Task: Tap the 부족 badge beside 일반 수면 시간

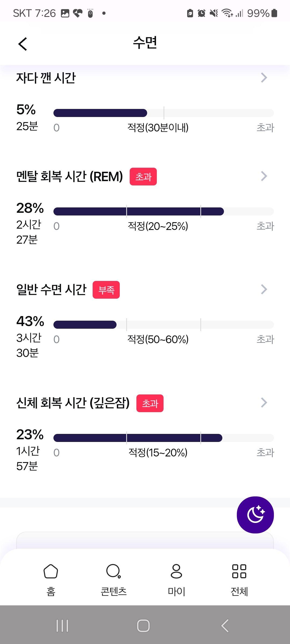Action: pos(106,290)
